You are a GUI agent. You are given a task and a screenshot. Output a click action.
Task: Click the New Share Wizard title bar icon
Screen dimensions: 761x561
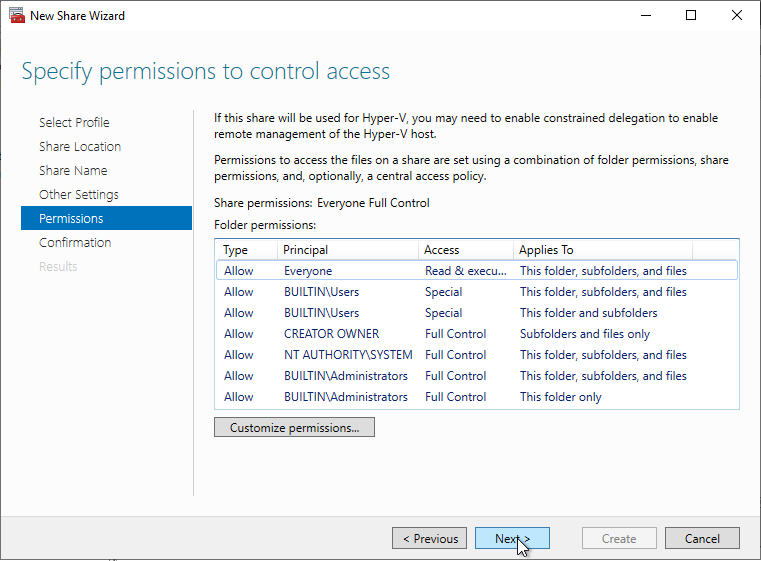click(15, 16)
